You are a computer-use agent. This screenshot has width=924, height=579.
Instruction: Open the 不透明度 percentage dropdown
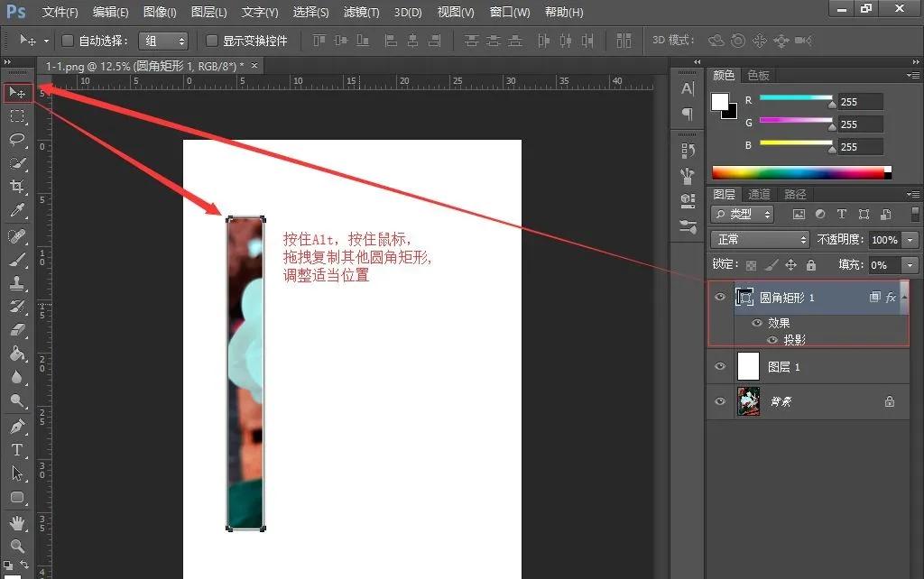click(910, 240)
